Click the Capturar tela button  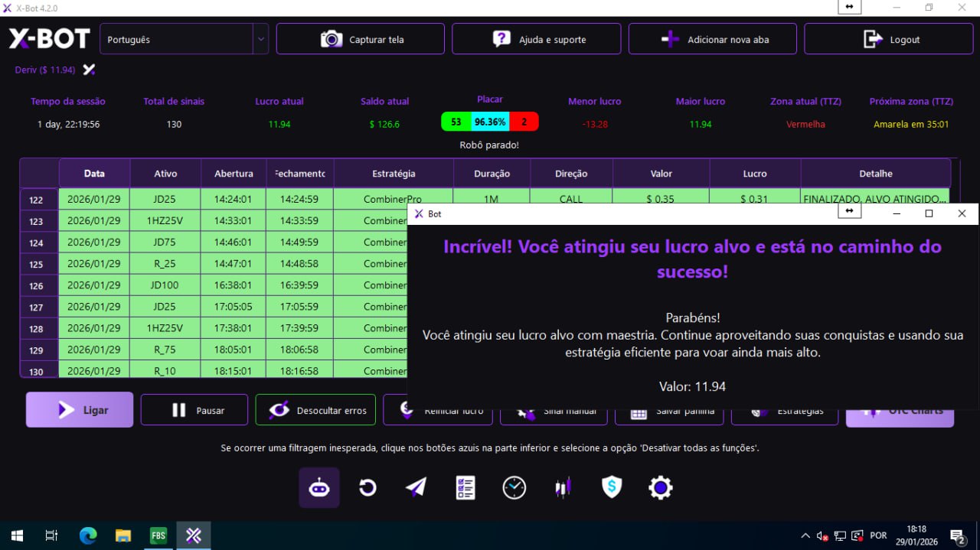tap(360, 39)
